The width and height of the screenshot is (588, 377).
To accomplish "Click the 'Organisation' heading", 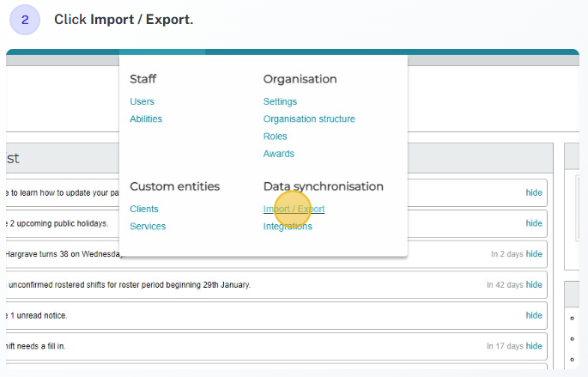I will point(300,79).
